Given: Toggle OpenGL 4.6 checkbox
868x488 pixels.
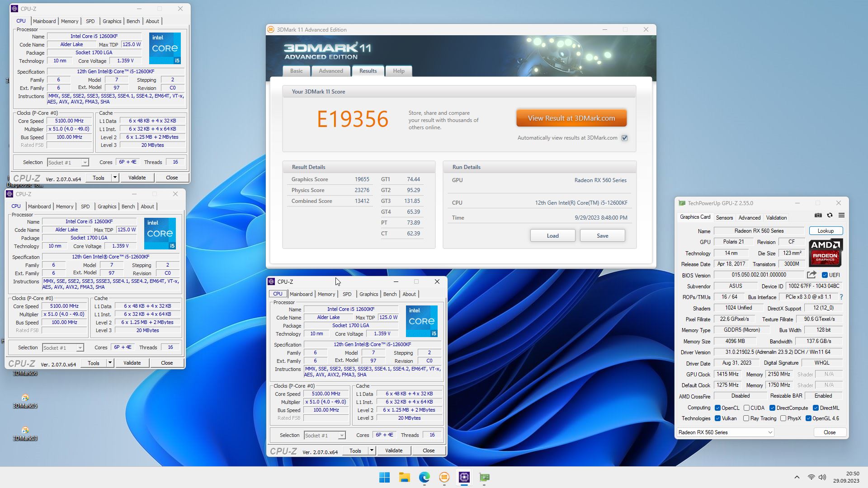Looking at the screenshot, I should coord(808,418).
